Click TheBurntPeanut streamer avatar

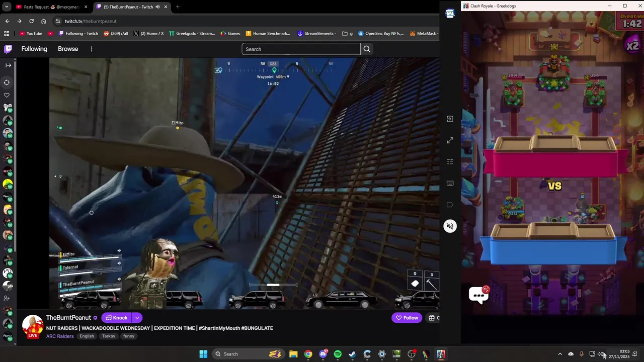(33, 325)
